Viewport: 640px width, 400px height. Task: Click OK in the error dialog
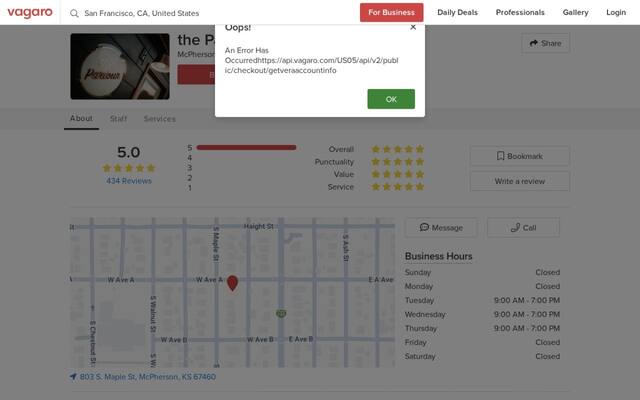click(391, 99)
